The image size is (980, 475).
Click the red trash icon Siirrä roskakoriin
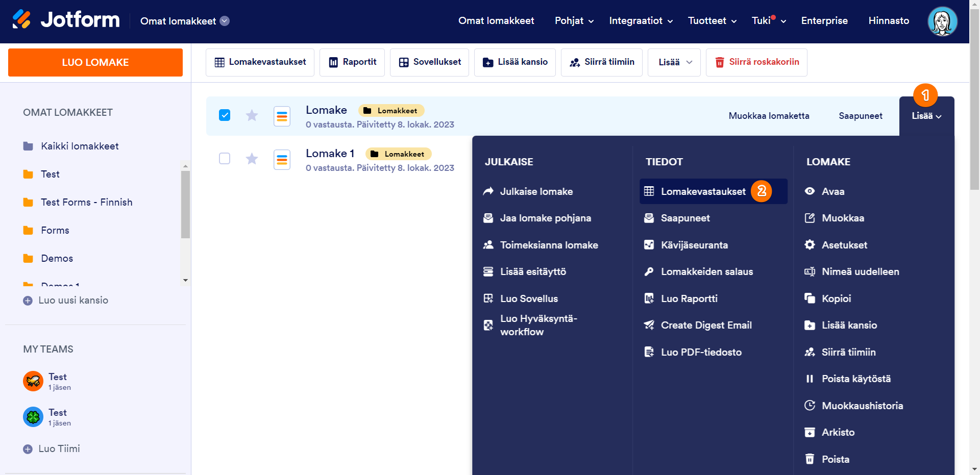pyautogui.click(x=720, y=62)
